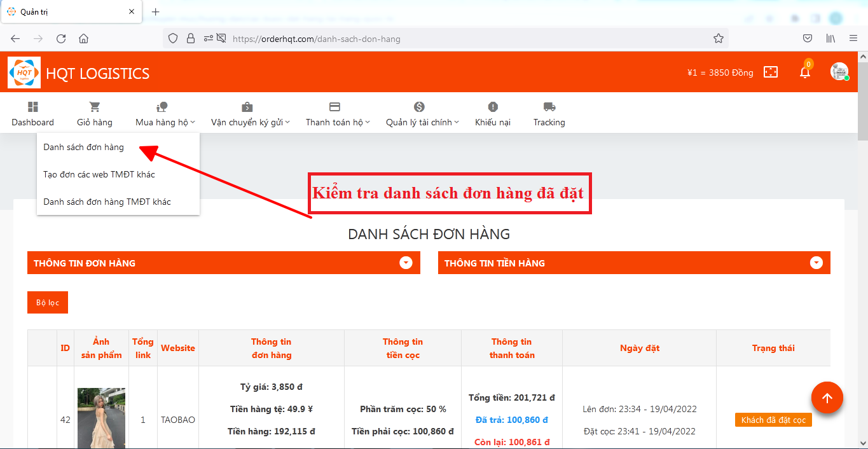Click Còn lại: 100,861 đ

click(x=512, y=442)
